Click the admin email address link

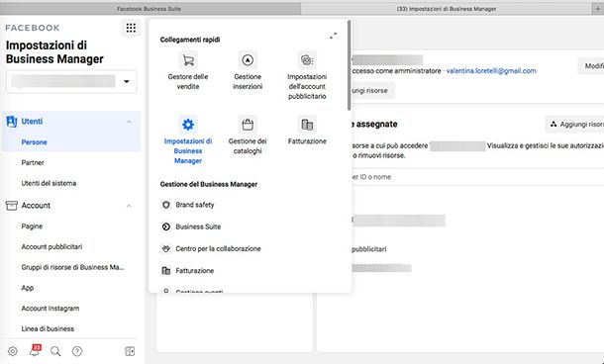coord(491,71)
